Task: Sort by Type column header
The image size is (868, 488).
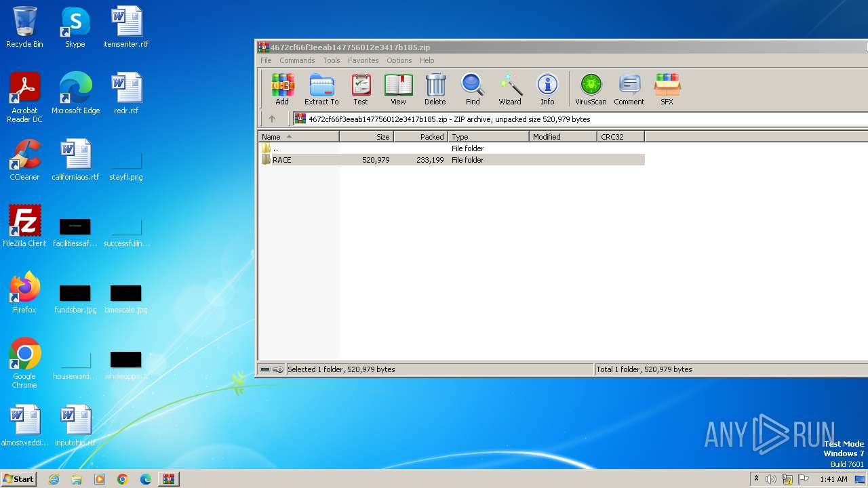Action: 489,136
